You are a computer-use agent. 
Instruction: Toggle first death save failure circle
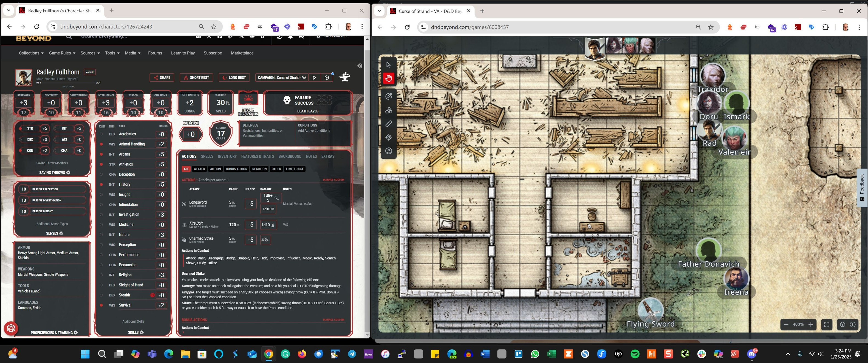point(318,98)
